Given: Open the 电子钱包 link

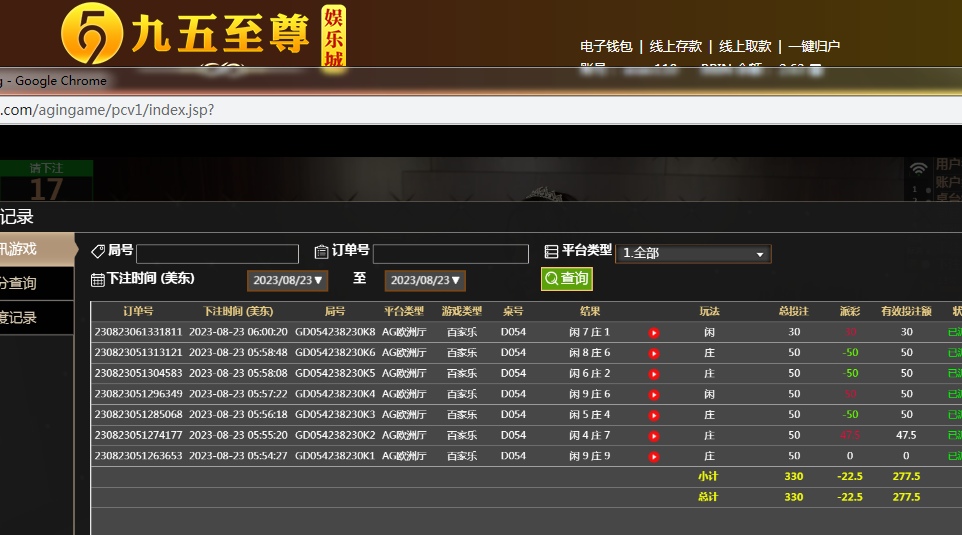Looking at the screenshot, I should [606, 46].
